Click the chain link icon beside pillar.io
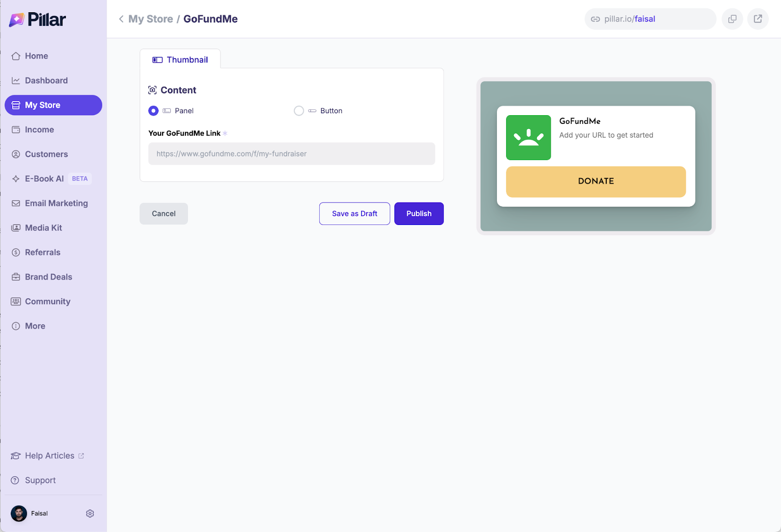This screenshot has height=532, width=781. (x=596, y=19)
